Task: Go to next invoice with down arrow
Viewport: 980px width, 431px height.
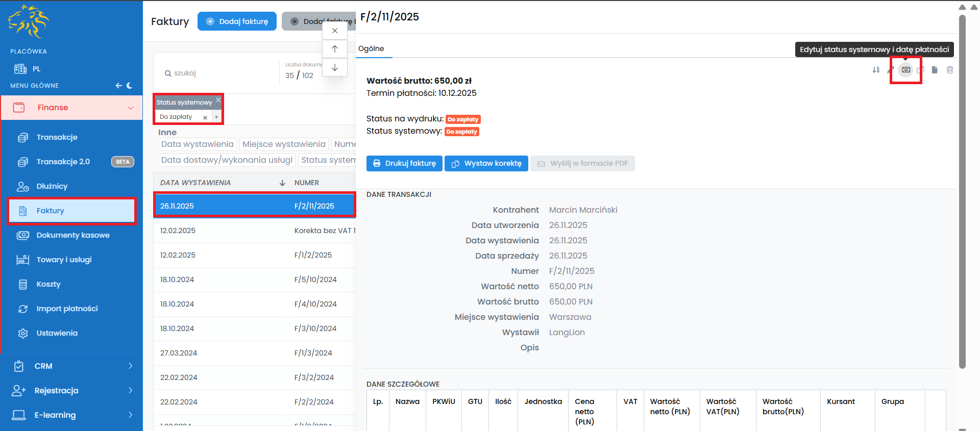Action: [335, 67]
